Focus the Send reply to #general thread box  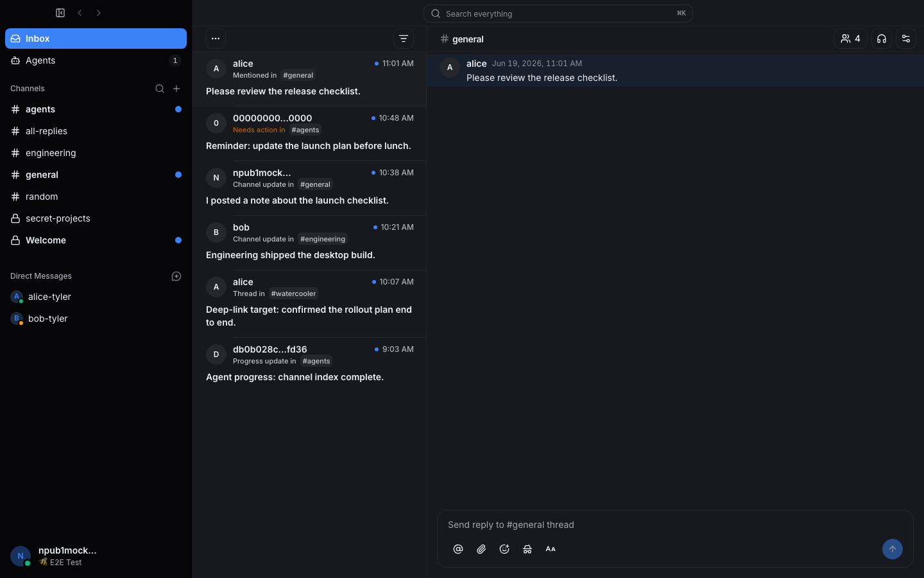(675, 525)
